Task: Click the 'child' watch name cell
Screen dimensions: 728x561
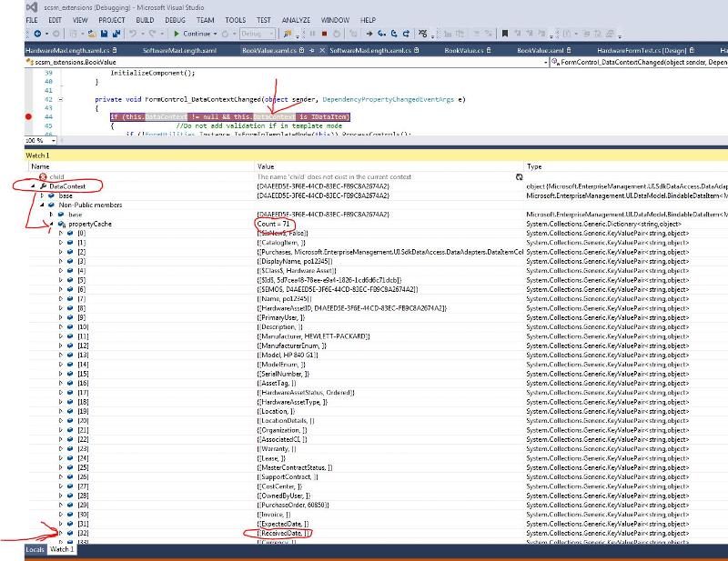Action: pos(56,176)
